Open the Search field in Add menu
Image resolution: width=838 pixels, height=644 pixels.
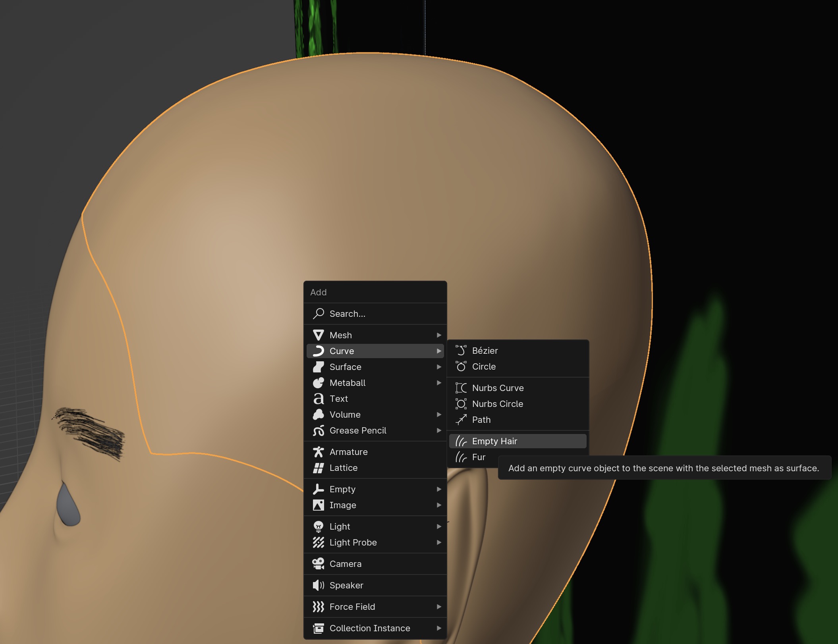point(375,314)
